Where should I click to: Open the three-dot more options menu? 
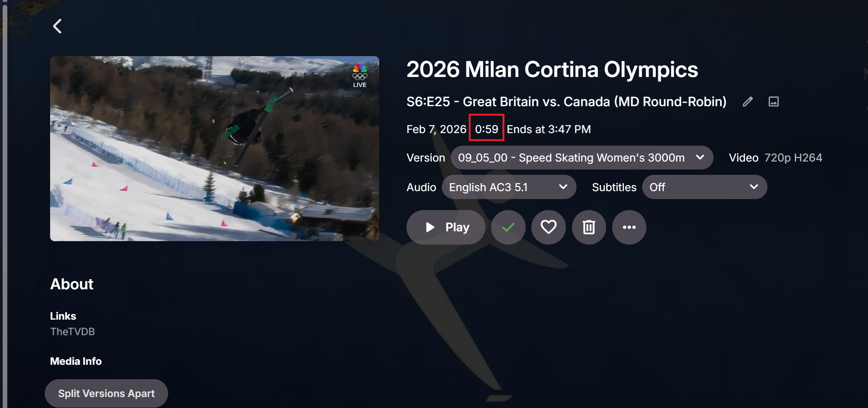coord(629,227)
